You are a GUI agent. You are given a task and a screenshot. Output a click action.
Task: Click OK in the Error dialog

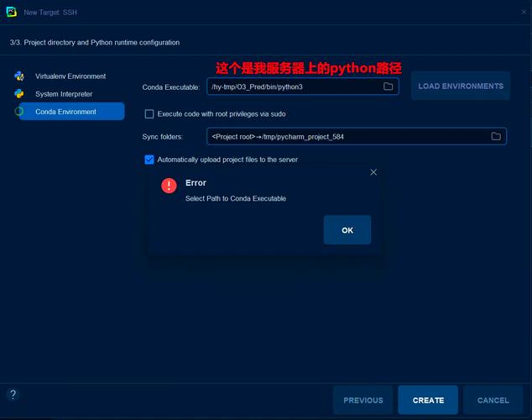[x=347, y=230]
